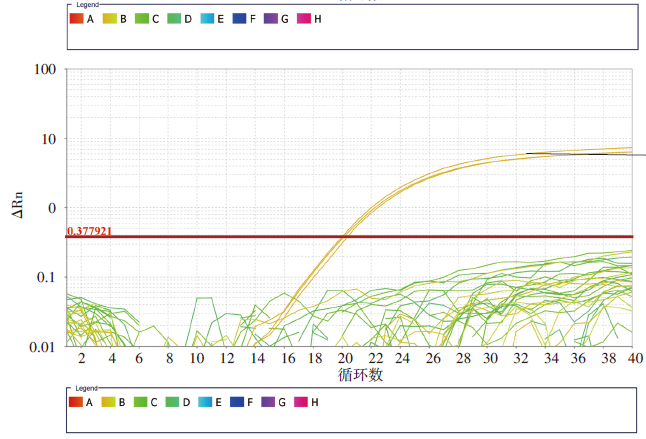Click the blue F swatch in lower legend
The image size is (646, 439).
pos(239,402)
